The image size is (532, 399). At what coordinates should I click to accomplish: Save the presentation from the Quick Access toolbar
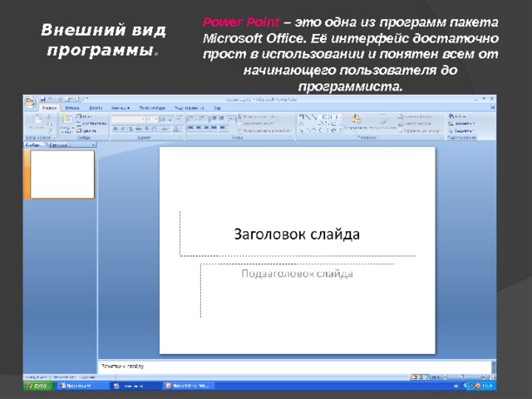click(43, 99)
